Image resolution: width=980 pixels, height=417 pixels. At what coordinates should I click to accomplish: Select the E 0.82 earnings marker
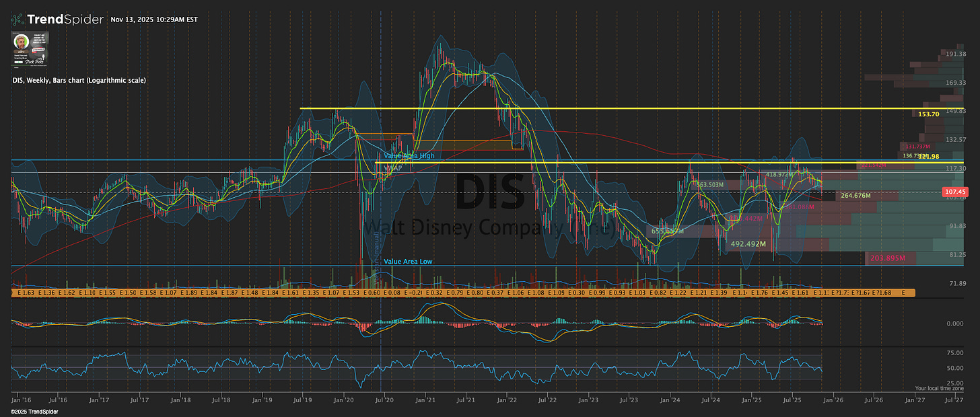(x=658, y=293)
